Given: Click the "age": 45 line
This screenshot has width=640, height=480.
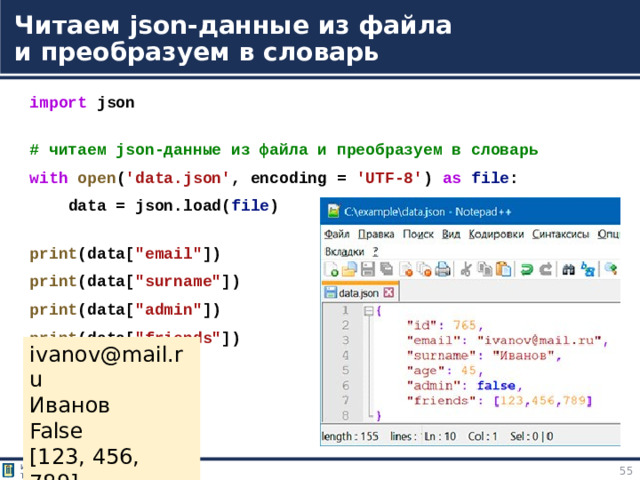Looking at the screenshot, I should [445, 371].
